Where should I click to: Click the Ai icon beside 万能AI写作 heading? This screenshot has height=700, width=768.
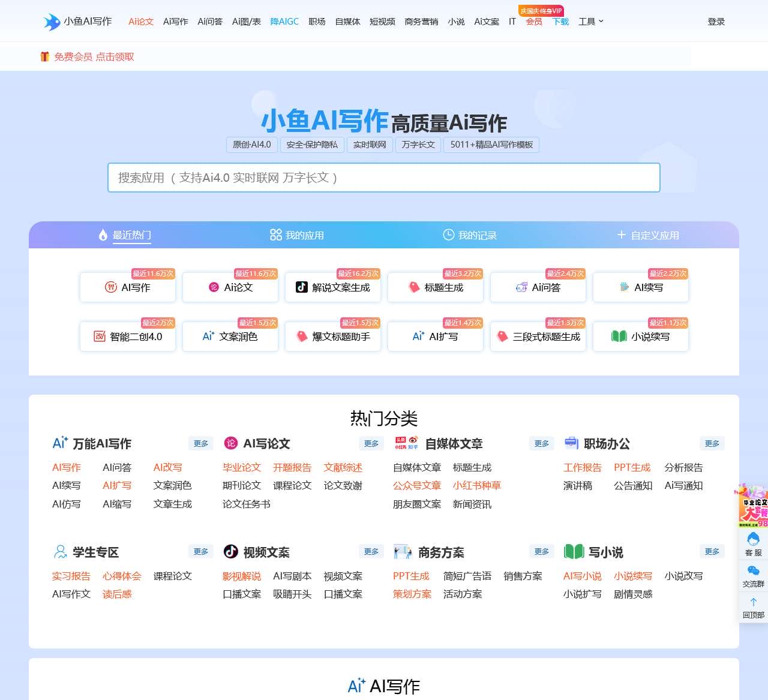(60, 443)
